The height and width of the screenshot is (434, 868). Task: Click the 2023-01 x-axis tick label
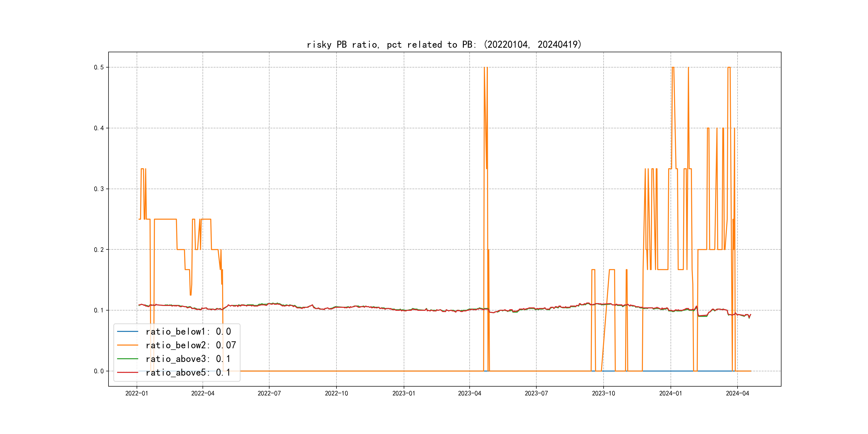(x=404, y=394)
